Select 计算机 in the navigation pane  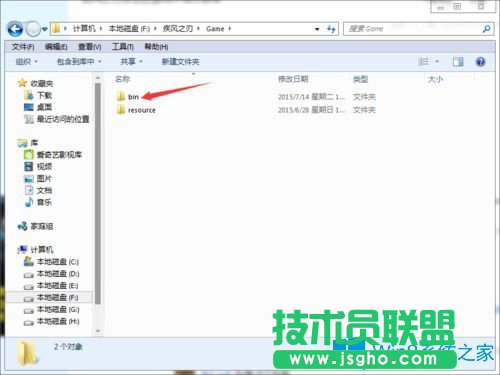42,250
